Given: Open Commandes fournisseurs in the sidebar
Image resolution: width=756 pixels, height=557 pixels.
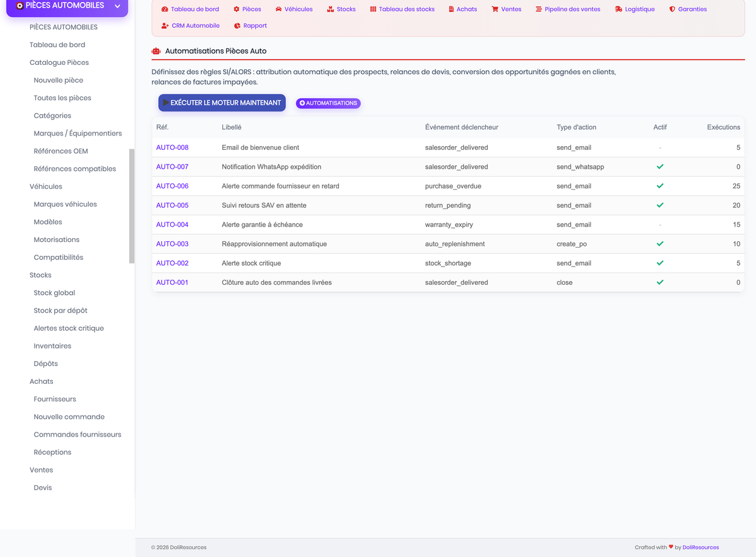Looking at the screenshot, I should click(77, 434).
